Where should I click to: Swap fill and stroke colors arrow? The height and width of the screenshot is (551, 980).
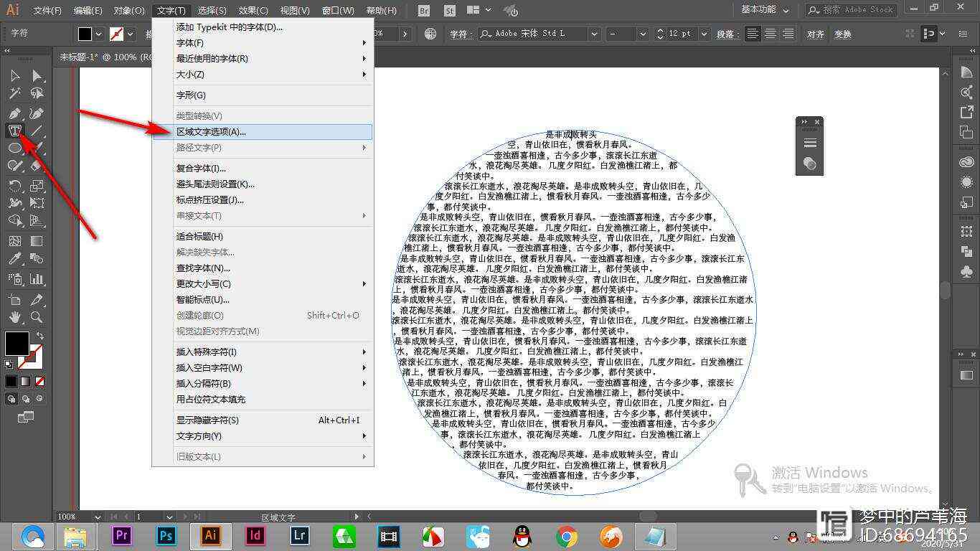pyautogui.click(x=39, y=336)
